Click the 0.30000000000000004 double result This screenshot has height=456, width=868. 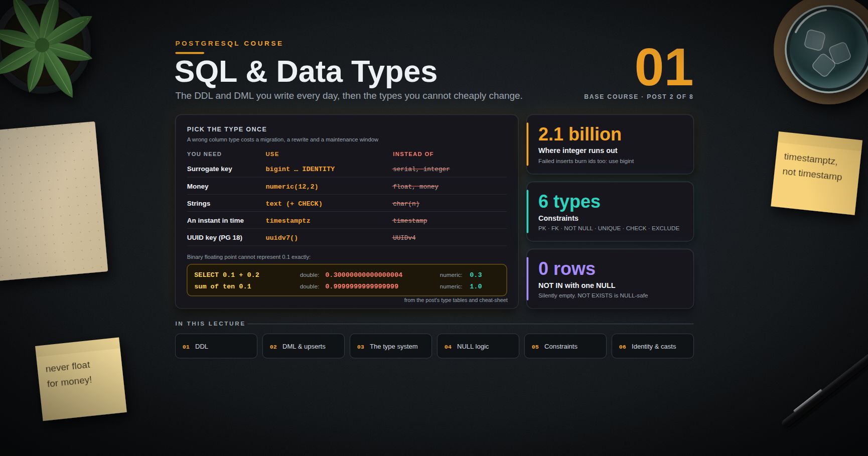(x=364, y=275)
